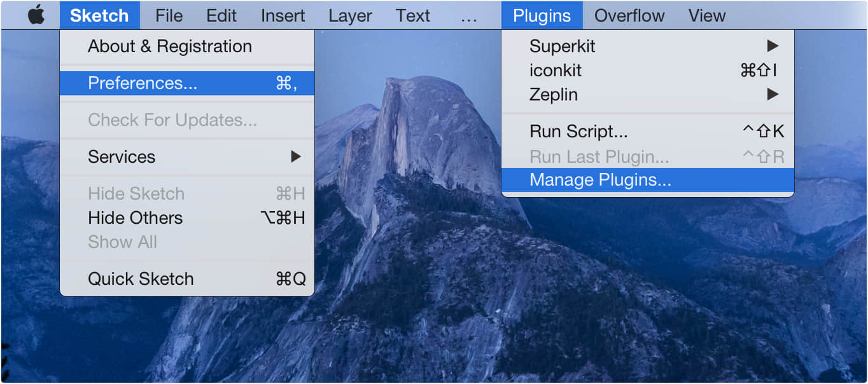Expand the Superkit submenu
The width and height of the screenshot is (868, 384).
648,46
